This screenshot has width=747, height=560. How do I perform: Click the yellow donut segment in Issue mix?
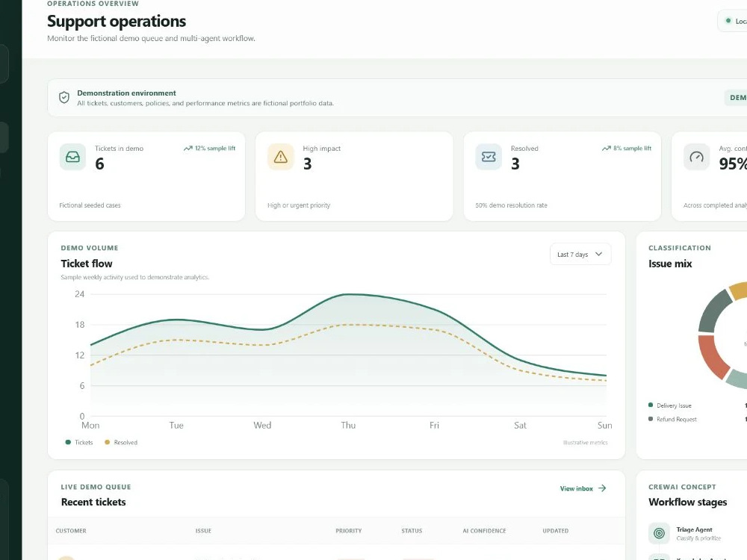point(739,290)
